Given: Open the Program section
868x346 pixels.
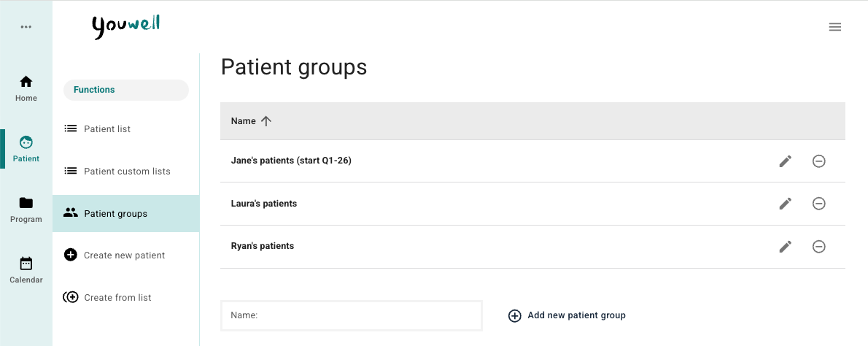Looking at the screenshot, I should pyautogui.click(x=26, y=209).
